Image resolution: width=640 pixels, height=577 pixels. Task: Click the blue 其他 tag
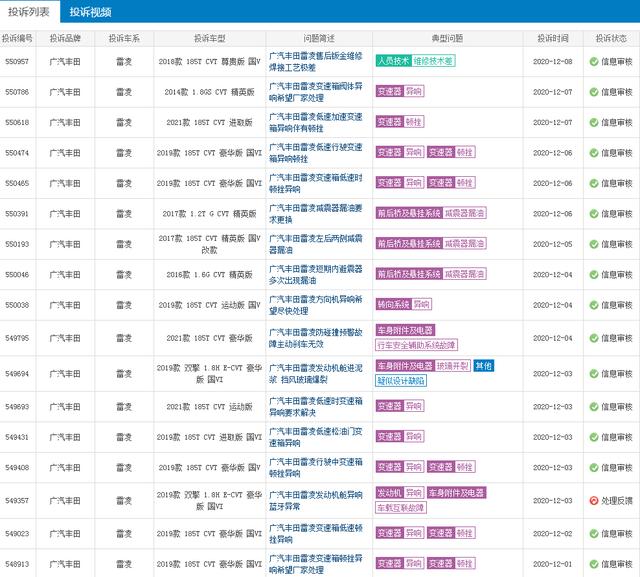[483, 366]
